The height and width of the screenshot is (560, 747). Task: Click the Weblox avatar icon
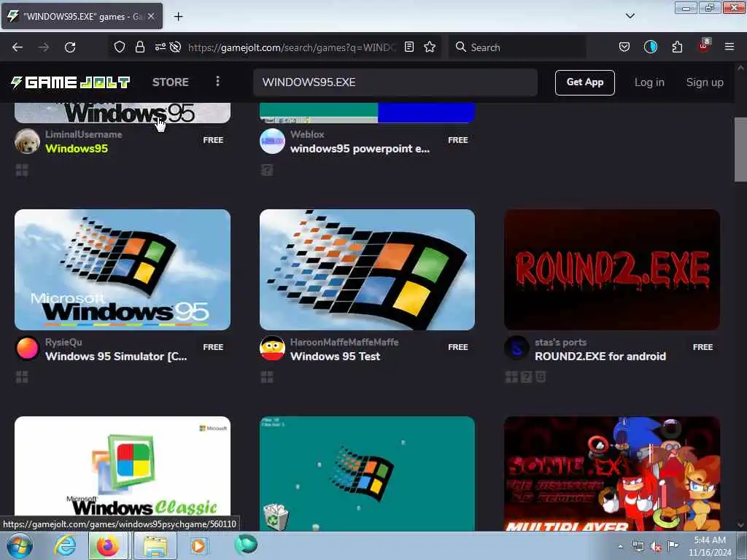coord(272,141)
